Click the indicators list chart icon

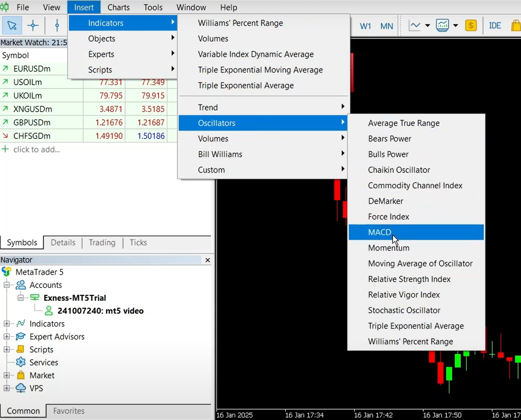442,25
